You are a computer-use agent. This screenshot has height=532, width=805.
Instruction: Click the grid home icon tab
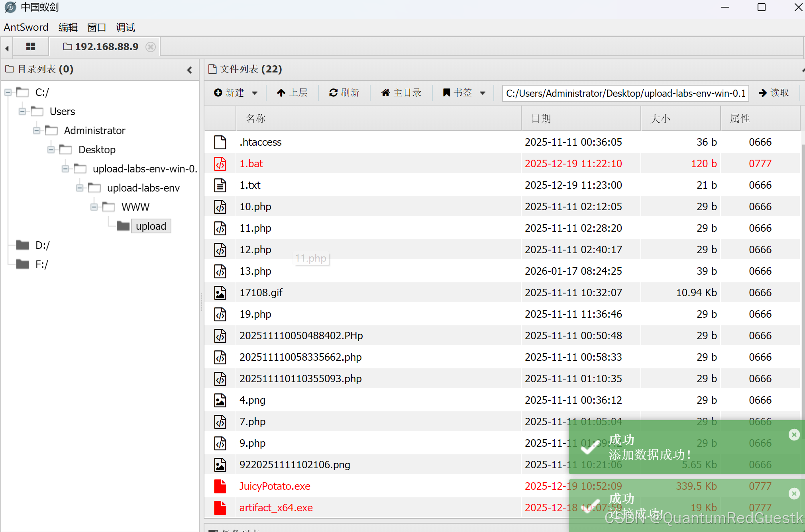(x=31, y=47)
